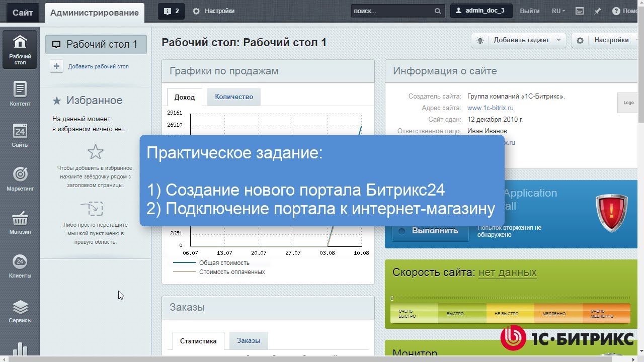Open the Магазин basket section
The width and height of the screenshot is (644, 362).
coord(20,223)
